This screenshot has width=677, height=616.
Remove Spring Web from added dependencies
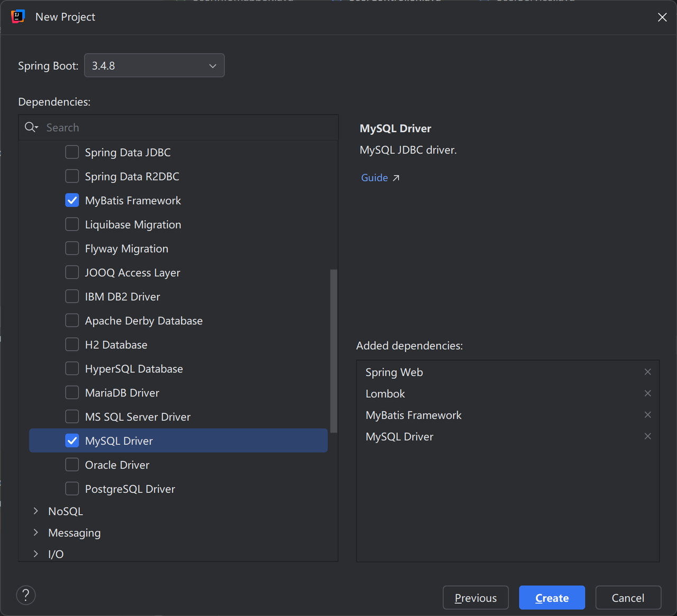647,372
